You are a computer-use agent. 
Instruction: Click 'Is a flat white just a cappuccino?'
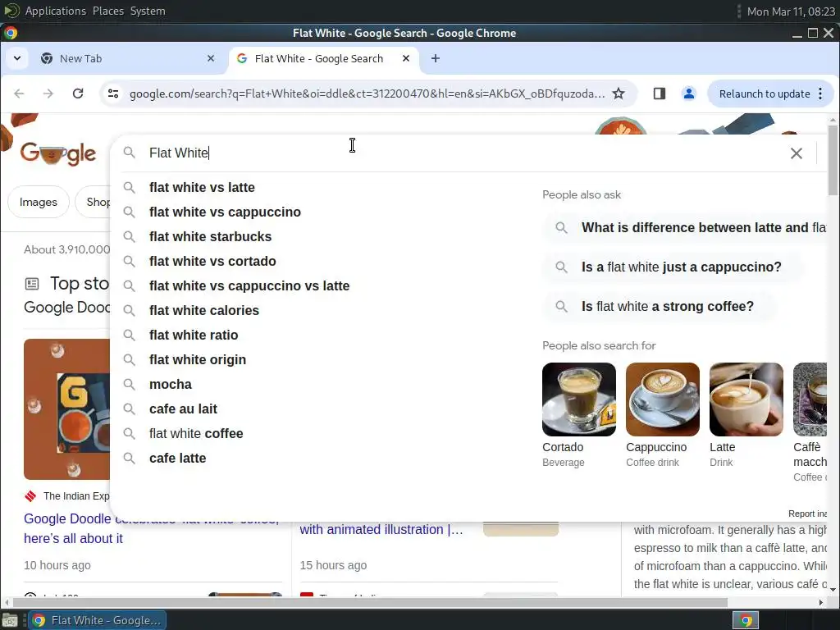pos(674,267)
